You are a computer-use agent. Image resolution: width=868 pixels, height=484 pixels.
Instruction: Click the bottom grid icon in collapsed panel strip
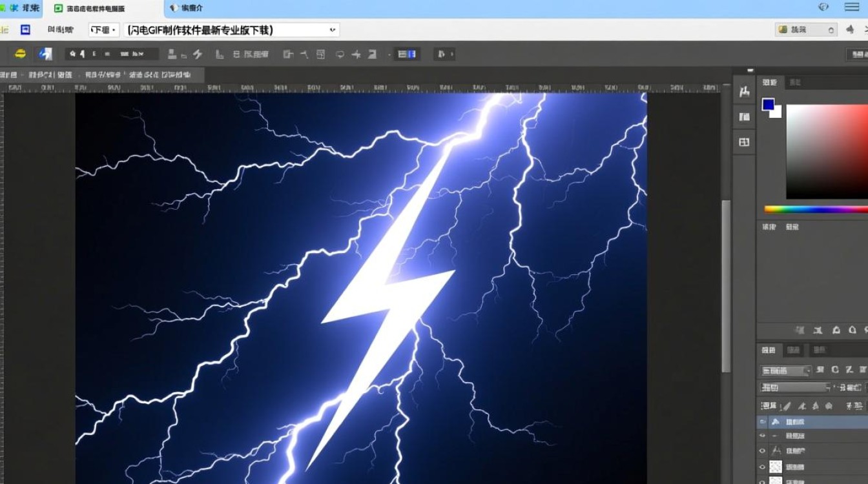click(x=744, y=142)
